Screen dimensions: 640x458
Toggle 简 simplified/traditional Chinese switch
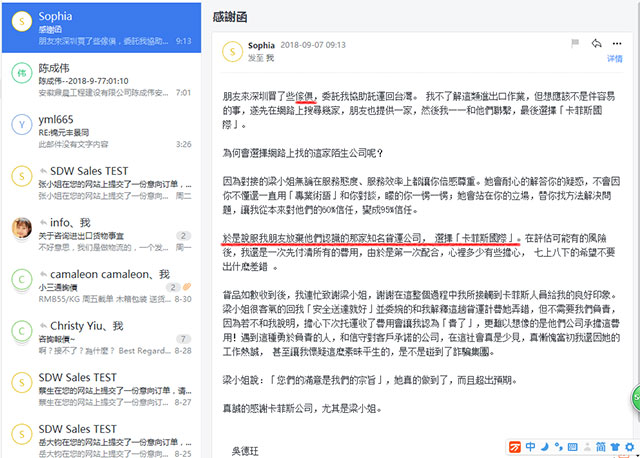pyautogui.click(x=601, y=447)
